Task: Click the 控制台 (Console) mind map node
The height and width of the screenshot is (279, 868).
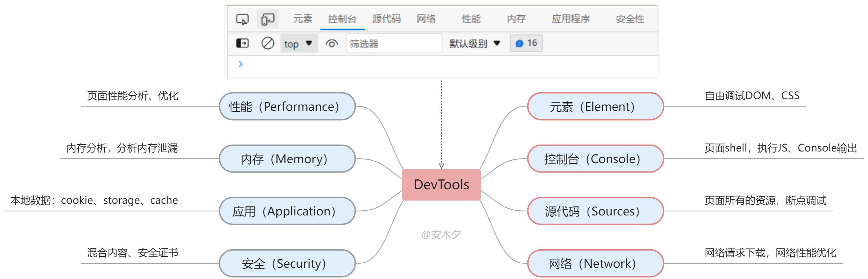Action: coord(595,159)
